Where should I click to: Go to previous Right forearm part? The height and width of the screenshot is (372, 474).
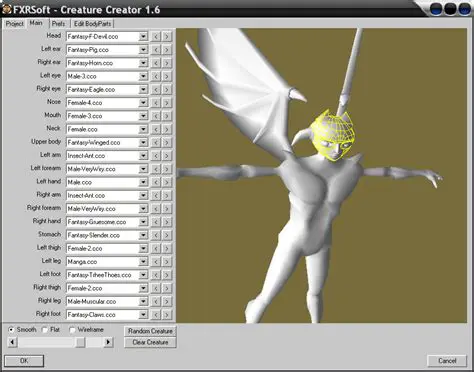pos(156,209)
